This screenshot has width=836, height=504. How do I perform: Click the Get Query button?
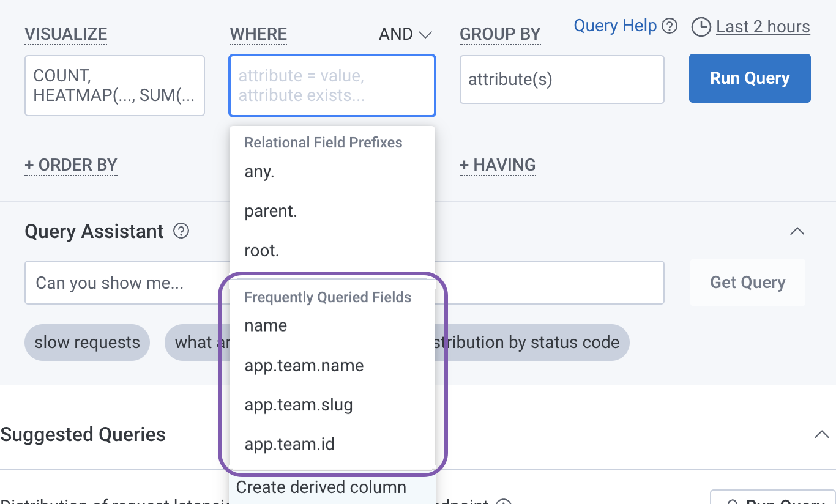tap(747, 282)
